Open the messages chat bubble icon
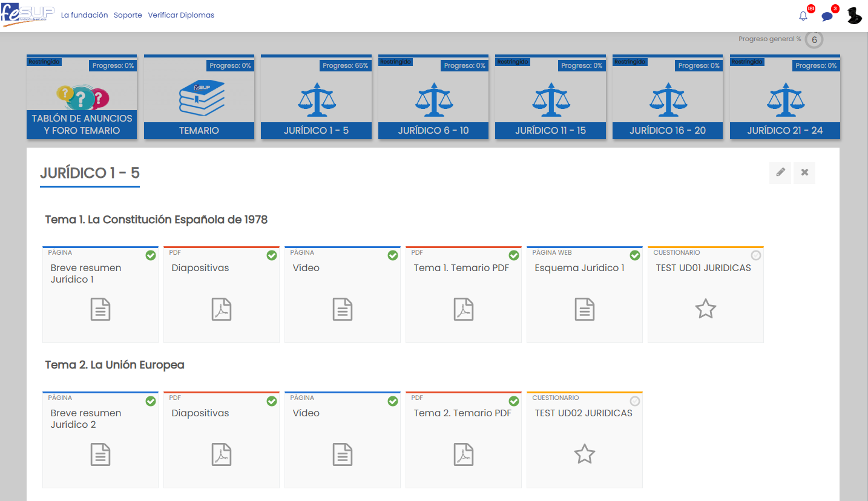The height and width of the screenshot is (501, 868). [x=827, y=16]
